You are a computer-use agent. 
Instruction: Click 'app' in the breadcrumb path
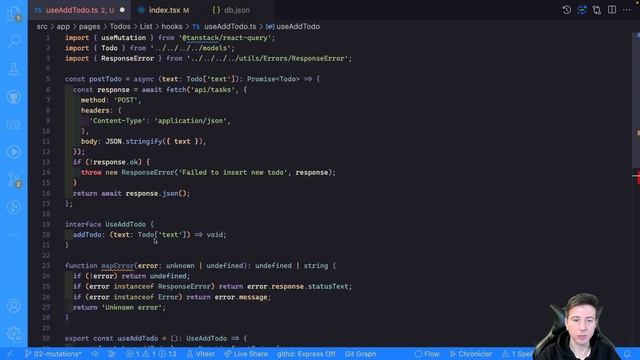click(x=63, y=27)
